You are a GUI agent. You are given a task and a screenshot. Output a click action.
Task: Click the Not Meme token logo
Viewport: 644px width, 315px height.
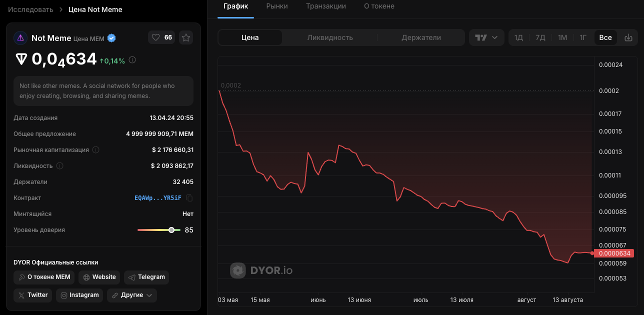[x=20, y=37]
